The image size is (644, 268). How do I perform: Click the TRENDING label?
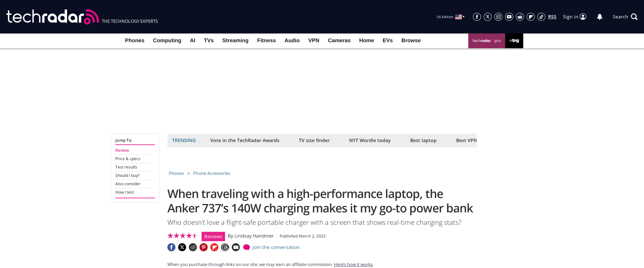click(x=184, y=140)
